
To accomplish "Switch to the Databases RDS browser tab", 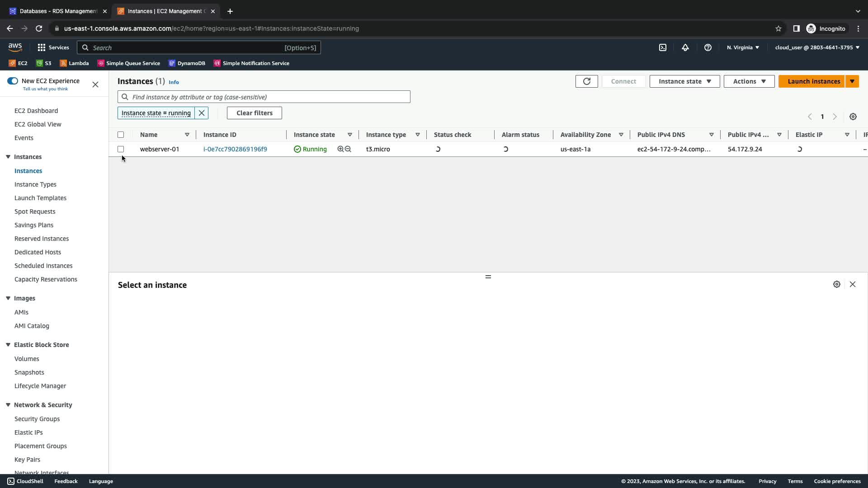I will pyautogui.click(x=58, y=11).
